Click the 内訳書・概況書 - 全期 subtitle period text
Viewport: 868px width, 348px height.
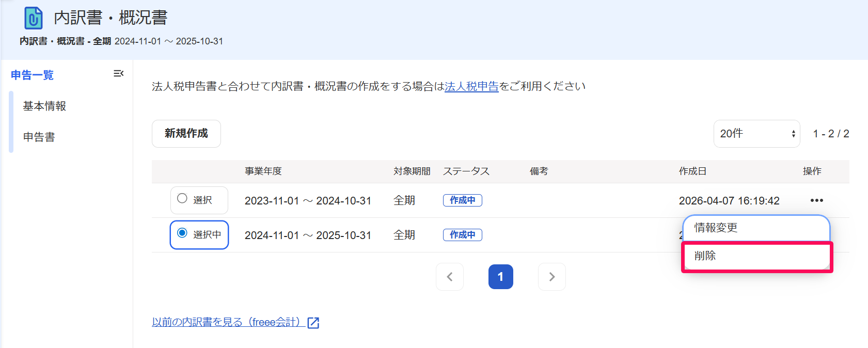click(x=121, y=41)
